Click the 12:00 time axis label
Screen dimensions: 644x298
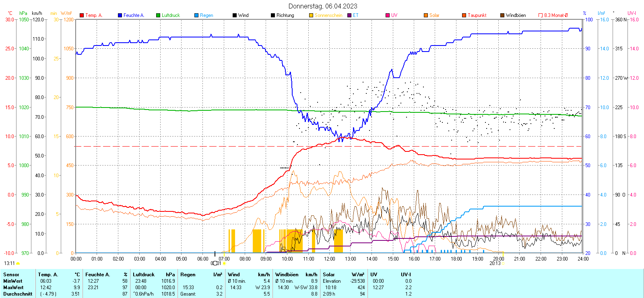tap(329, 259)
